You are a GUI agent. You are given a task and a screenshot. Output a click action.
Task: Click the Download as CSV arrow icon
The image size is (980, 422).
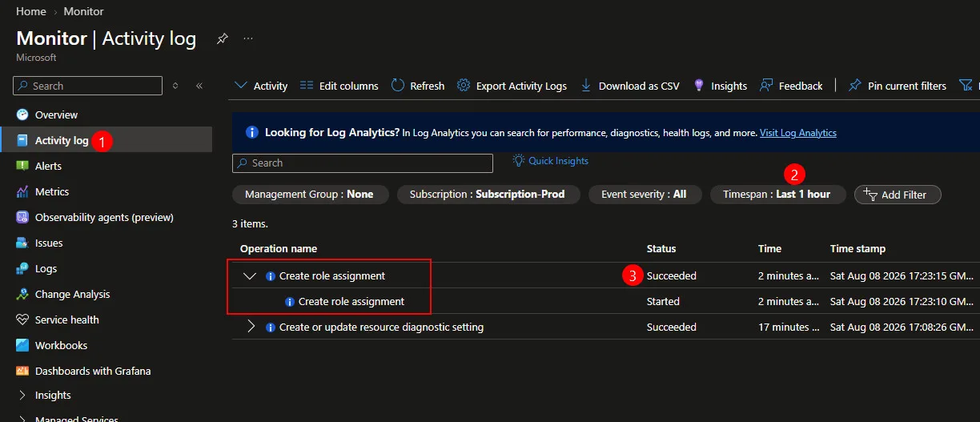586,86
